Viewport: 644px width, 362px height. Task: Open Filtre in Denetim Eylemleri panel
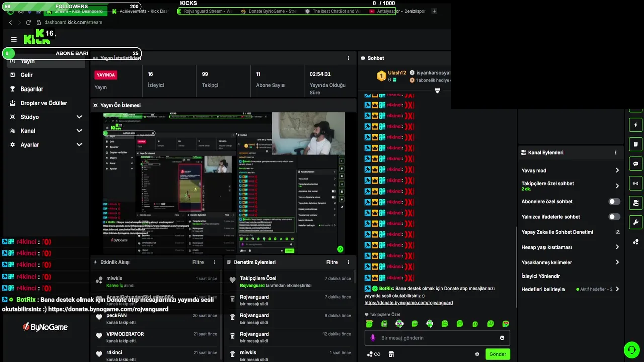(x=332, y=262)
